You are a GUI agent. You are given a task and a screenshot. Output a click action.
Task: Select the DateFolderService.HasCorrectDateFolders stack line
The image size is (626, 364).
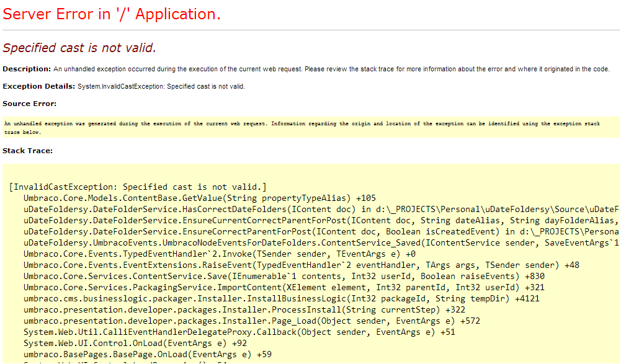coord(321,209)
